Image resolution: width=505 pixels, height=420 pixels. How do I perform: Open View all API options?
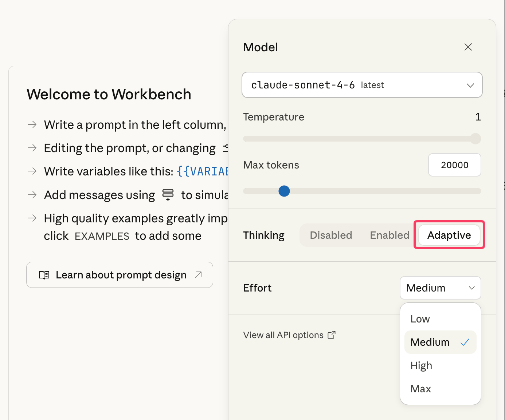[283, 335]
